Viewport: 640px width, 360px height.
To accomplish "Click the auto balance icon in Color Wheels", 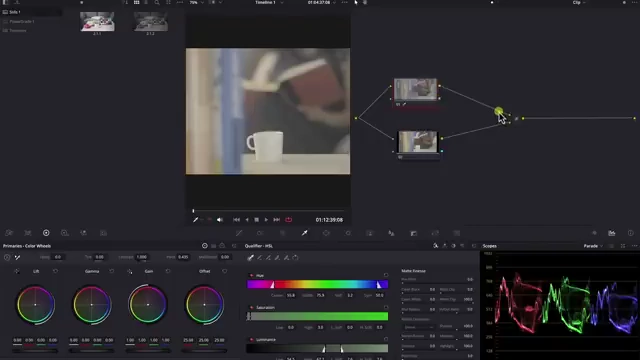I will [x=7, y=257].
